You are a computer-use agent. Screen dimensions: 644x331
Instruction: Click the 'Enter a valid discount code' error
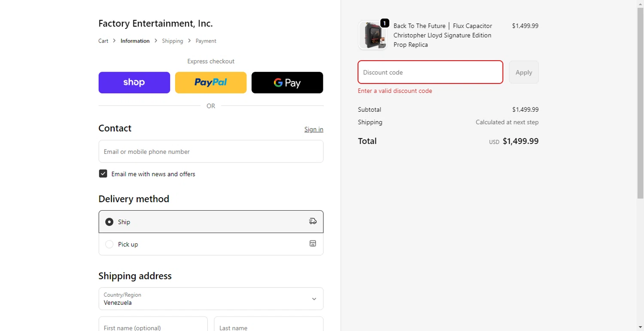pos(395,91)
